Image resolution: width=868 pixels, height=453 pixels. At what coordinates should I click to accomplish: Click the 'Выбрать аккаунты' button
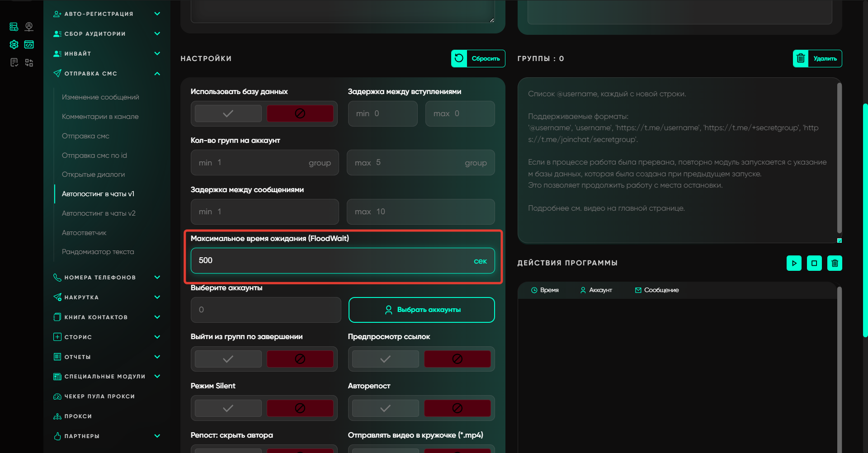point(421,310)
